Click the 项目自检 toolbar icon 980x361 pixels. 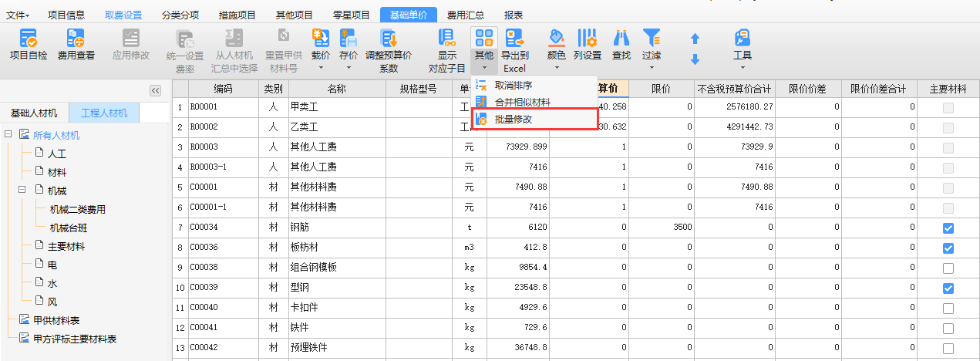pyautogui.click(x=28, y=39)
